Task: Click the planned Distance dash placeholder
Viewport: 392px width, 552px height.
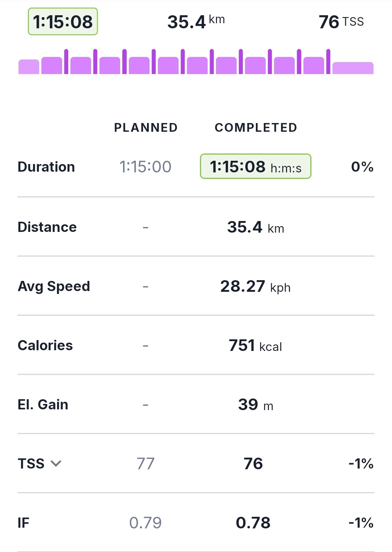Action: pos(146,228)
